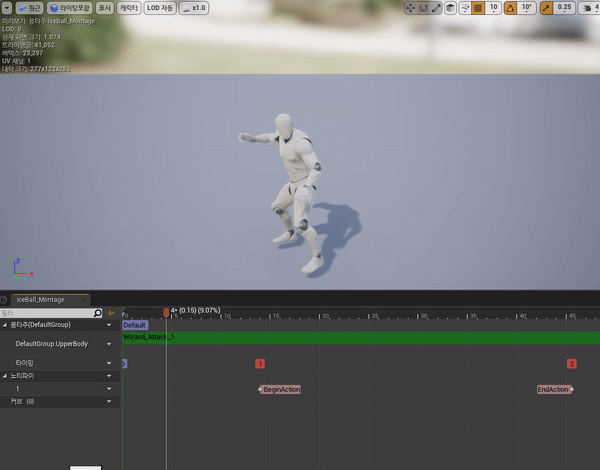Click timing marker 1

click(260, 364)
